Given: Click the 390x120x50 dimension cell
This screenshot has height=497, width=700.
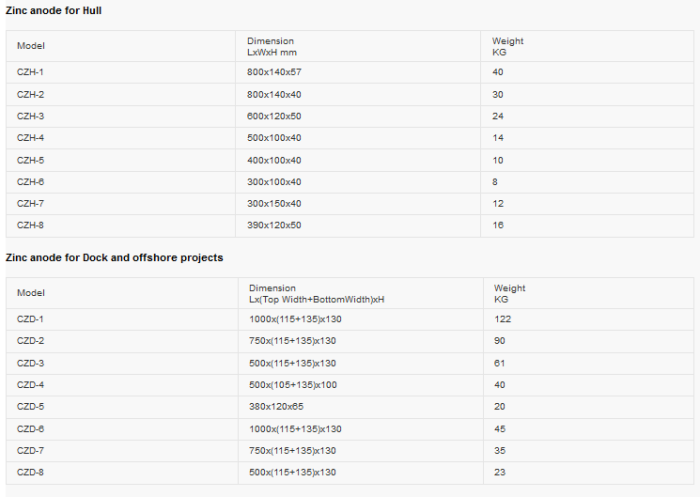Looking at the screenshot, I should point(274,226).
